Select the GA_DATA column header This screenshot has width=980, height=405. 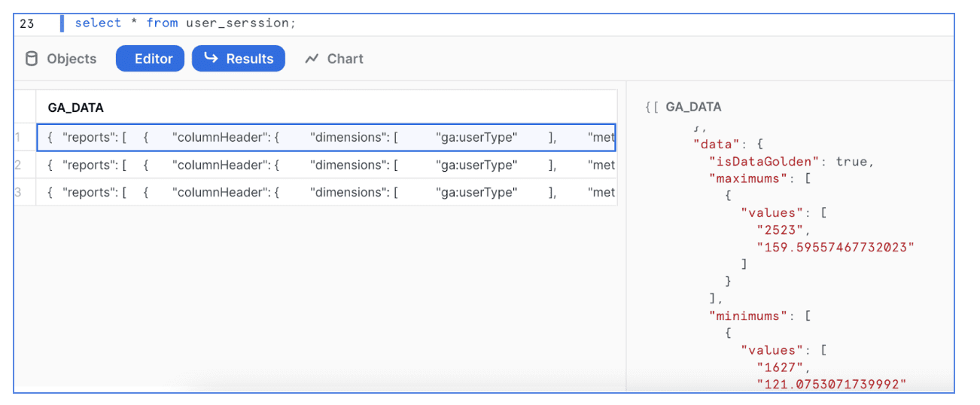click(76, 108)
